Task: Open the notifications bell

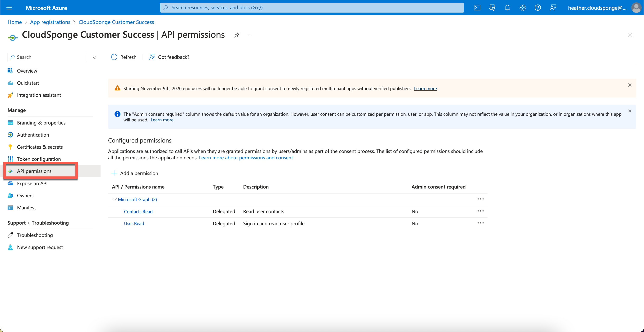Action: (507, 8)
